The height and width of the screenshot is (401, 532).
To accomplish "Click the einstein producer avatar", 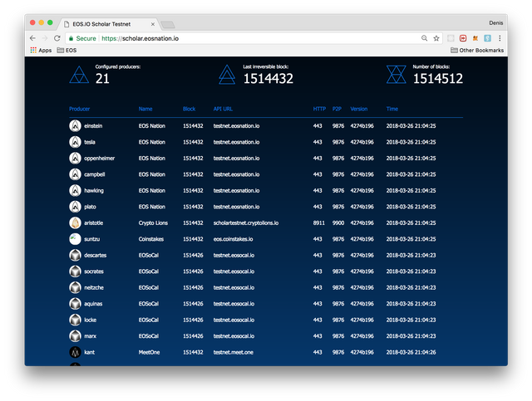I will click(75, 125).
